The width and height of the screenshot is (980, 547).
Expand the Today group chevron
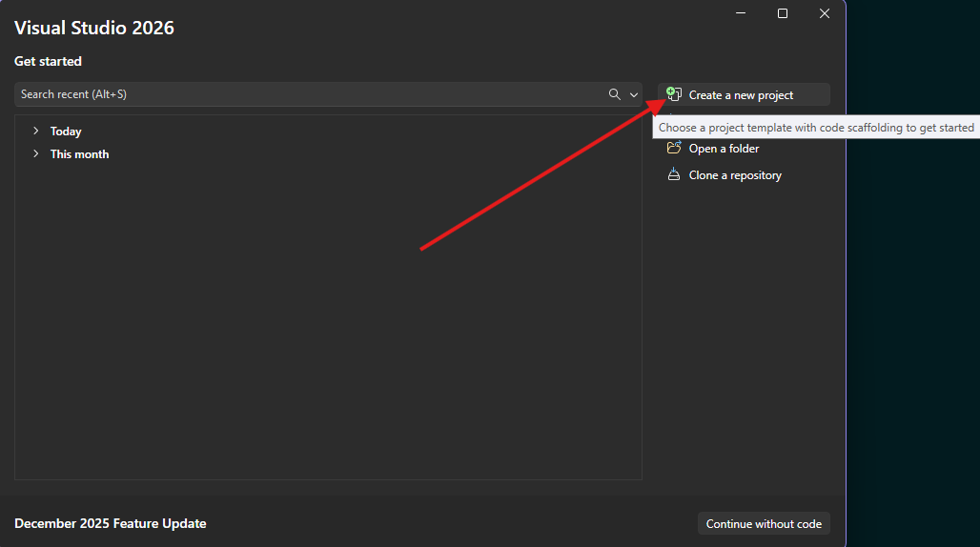[35, 132]
